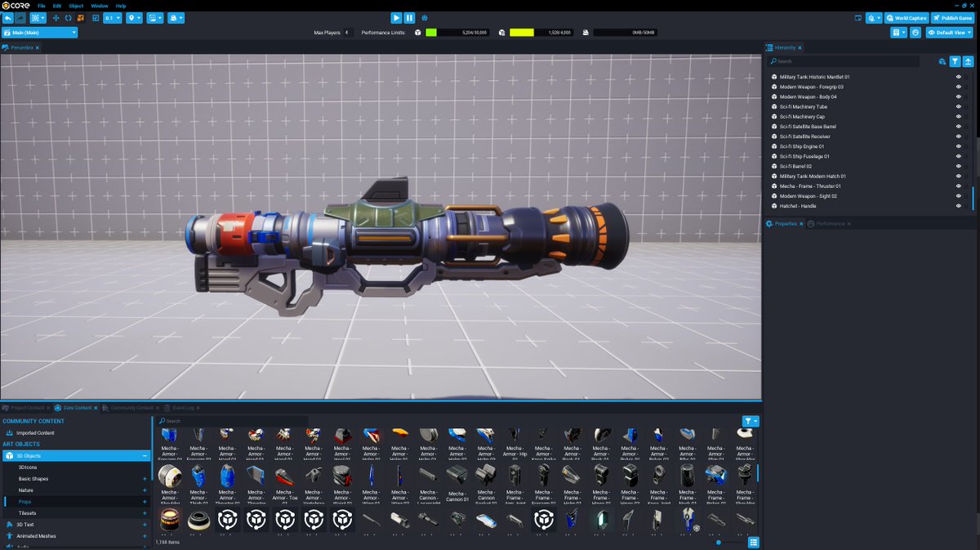The image size is (980, 550).
Task: Click the World Capture button
Action: point(907,17)
